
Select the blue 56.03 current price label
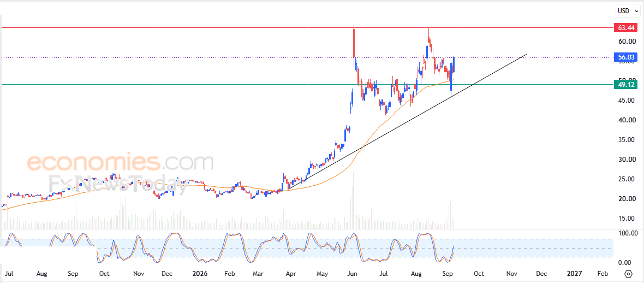point(626,57)
